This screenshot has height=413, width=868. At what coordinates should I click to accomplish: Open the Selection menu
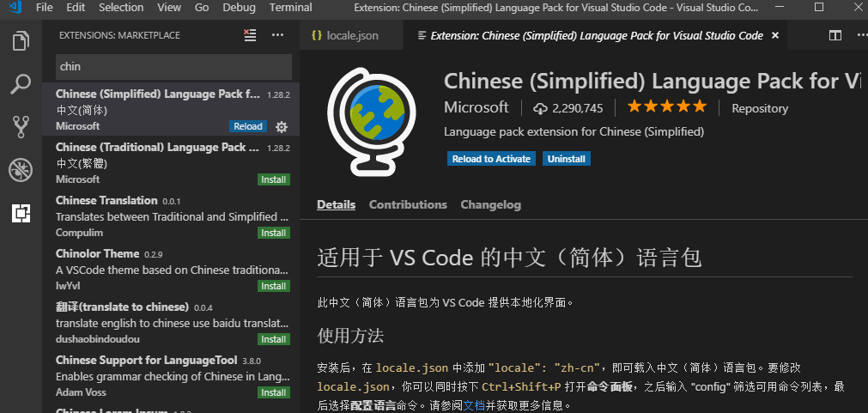coord(121,8)
